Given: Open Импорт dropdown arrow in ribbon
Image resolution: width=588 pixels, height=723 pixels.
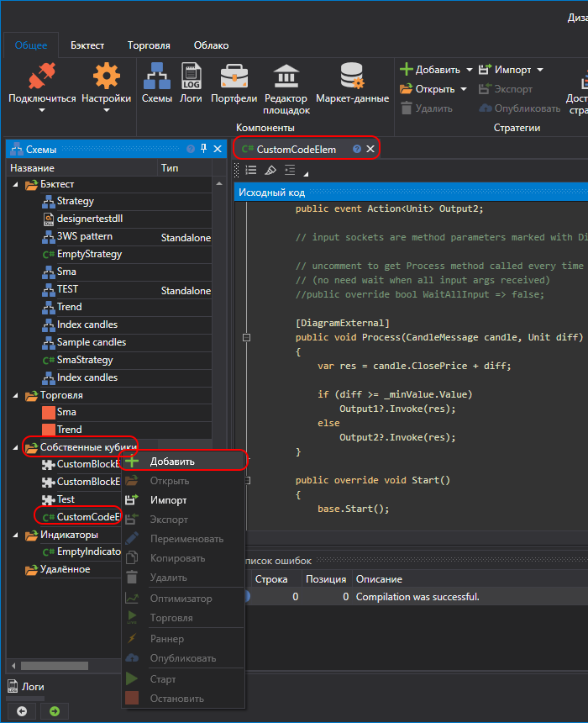Looking at the screenshot, I should coord(540,70).
